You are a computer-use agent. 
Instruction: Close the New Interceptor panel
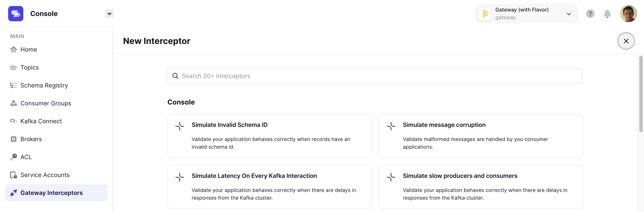coord(626,41)
